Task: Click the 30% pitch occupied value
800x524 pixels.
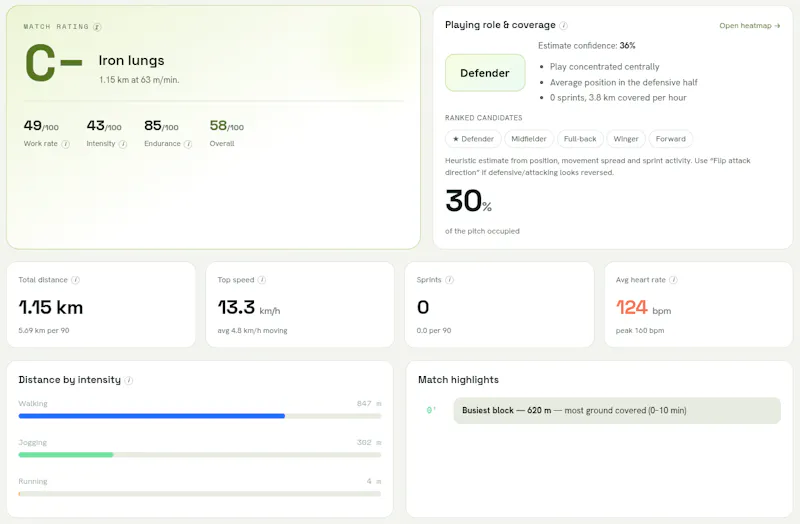Action: click(468, 201)
